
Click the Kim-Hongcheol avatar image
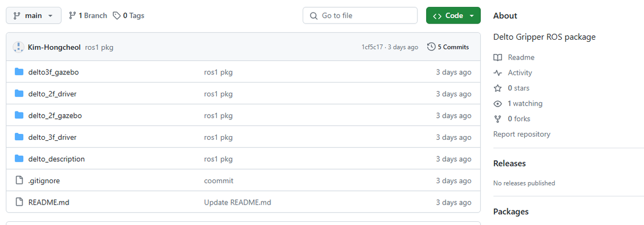[x=18, y=47]
